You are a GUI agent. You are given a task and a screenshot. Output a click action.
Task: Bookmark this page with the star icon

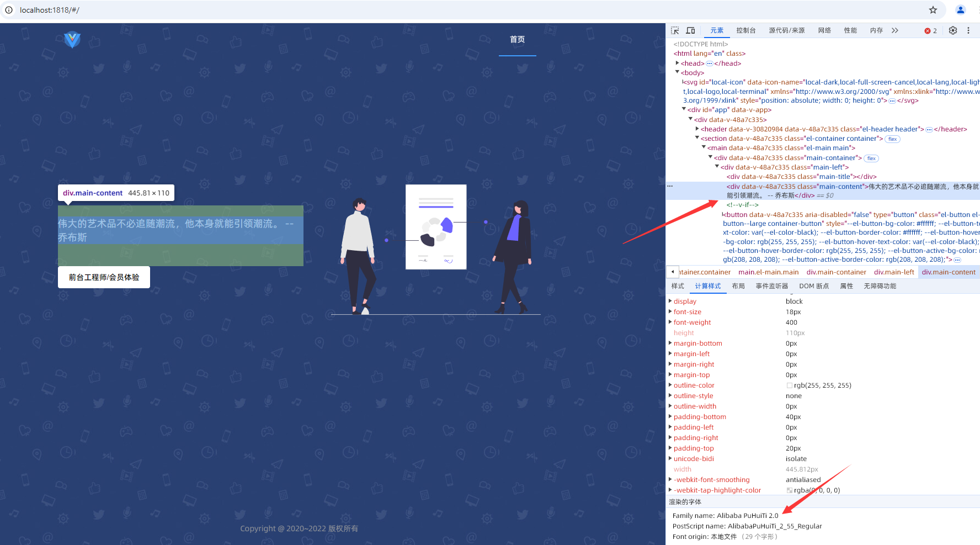(x=933, y=10)
